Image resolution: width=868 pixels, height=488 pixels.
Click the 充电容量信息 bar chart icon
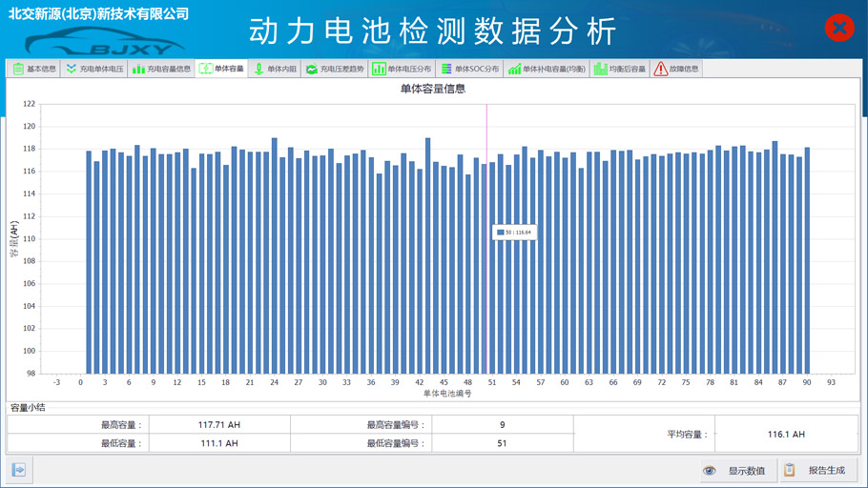139,69
